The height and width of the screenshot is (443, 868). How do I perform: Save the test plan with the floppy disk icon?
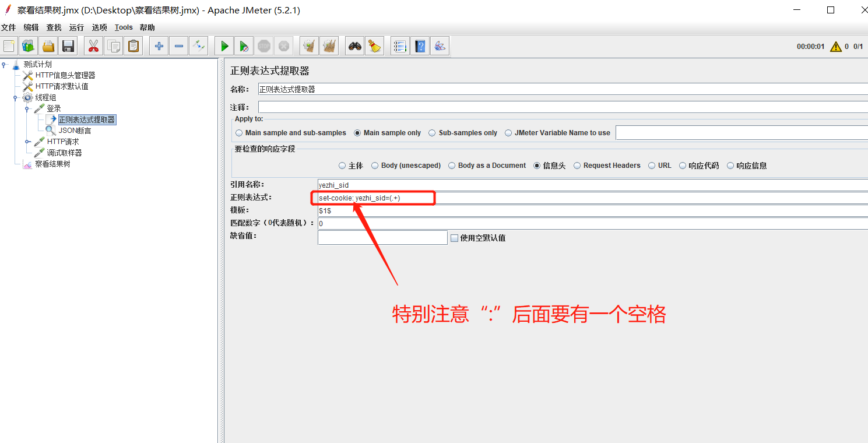[68, 46]
